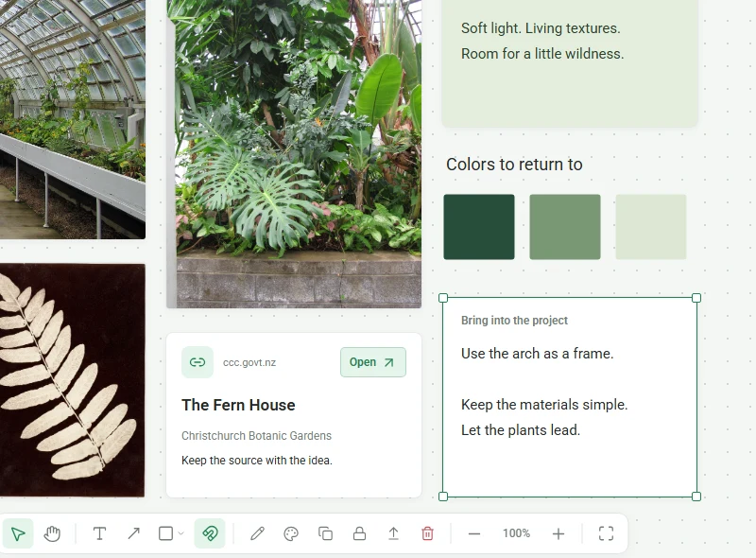Select the rectangle shape tool
The width and height of the screenshot is (756, 558).
point(166,533)
